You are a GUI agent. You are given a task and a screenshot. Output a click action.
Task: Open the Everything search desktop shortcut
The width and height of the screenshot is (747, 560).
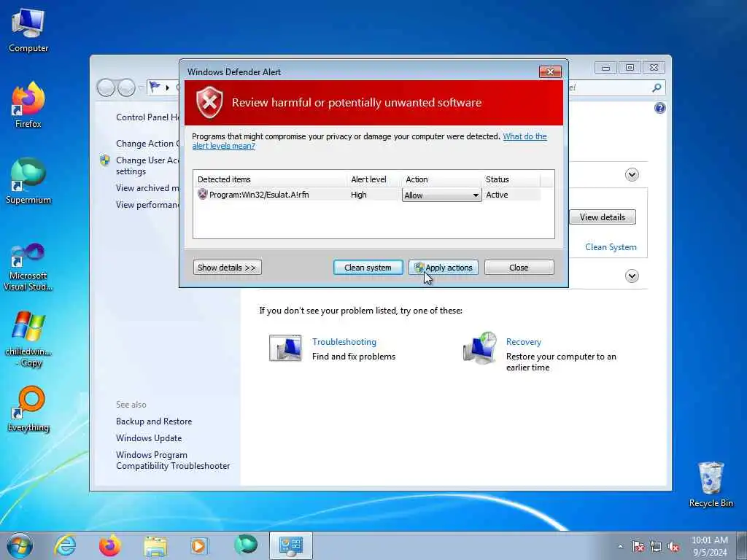tap(28, 409)
